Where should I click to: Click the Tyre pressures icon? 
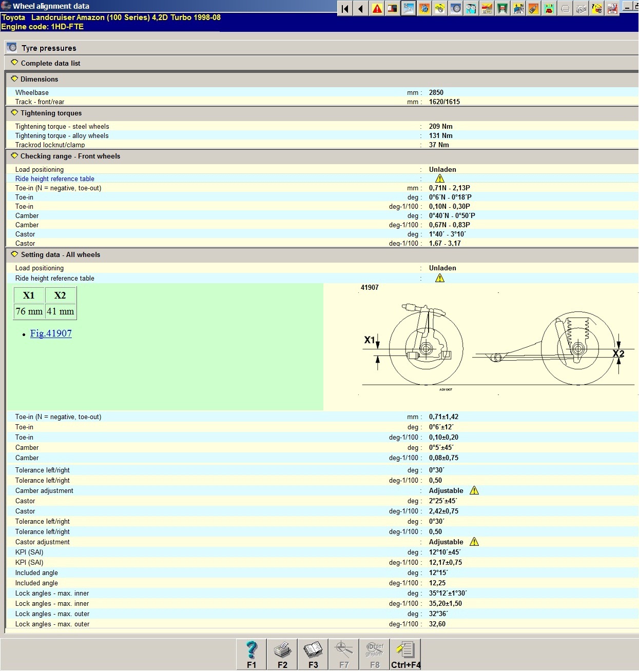click(12, 48)
